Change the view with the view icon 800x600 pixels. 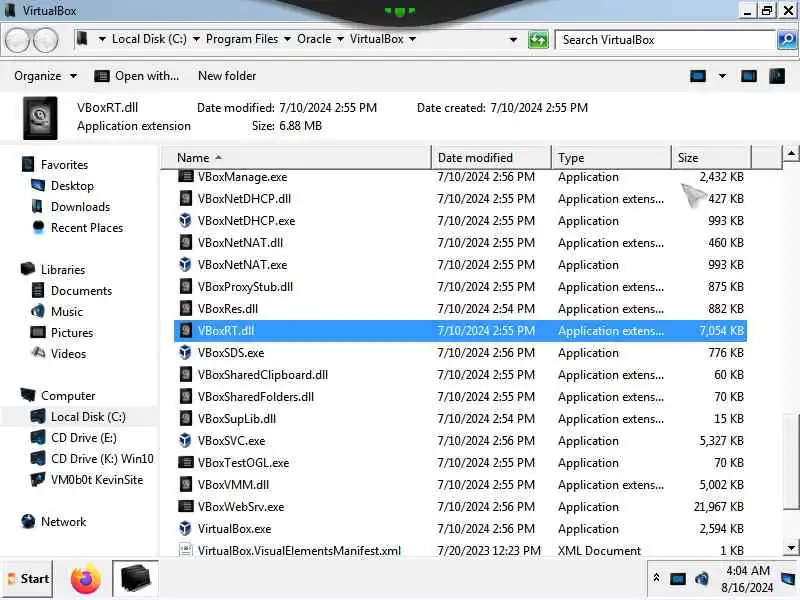(697, 76)
